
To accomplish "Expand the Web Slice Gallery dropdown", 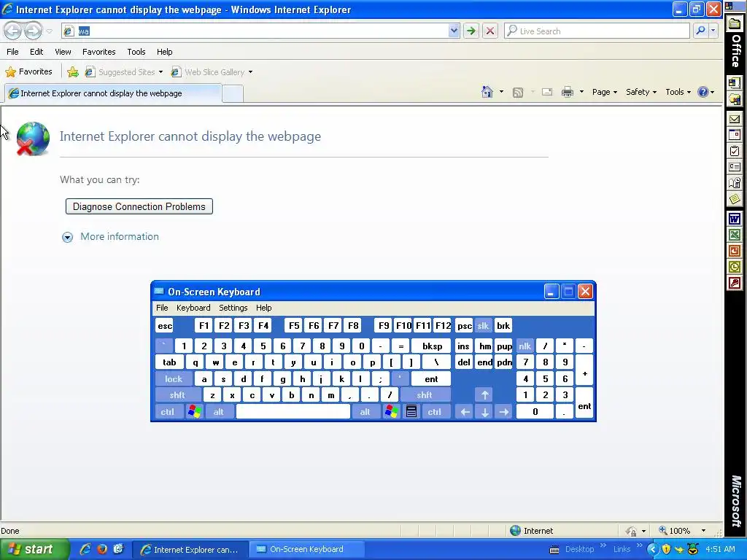I will click(251, 72).
